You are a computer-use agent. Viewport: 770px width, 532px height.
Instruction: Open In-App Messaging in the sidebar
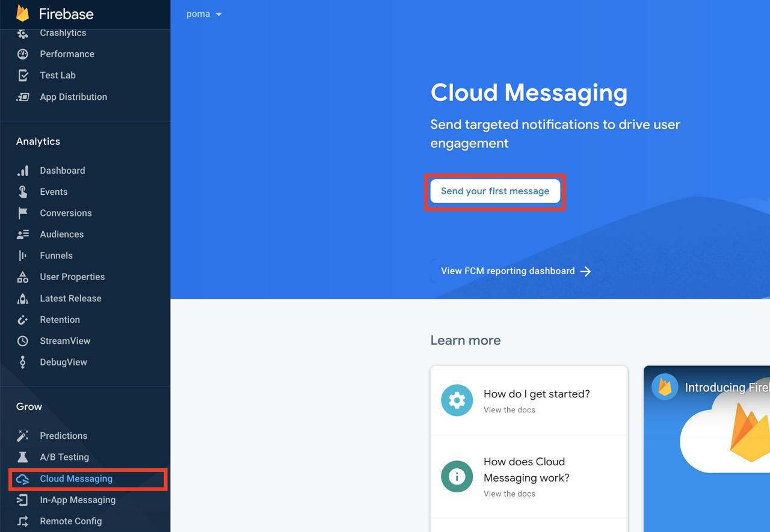click(78, 500)
